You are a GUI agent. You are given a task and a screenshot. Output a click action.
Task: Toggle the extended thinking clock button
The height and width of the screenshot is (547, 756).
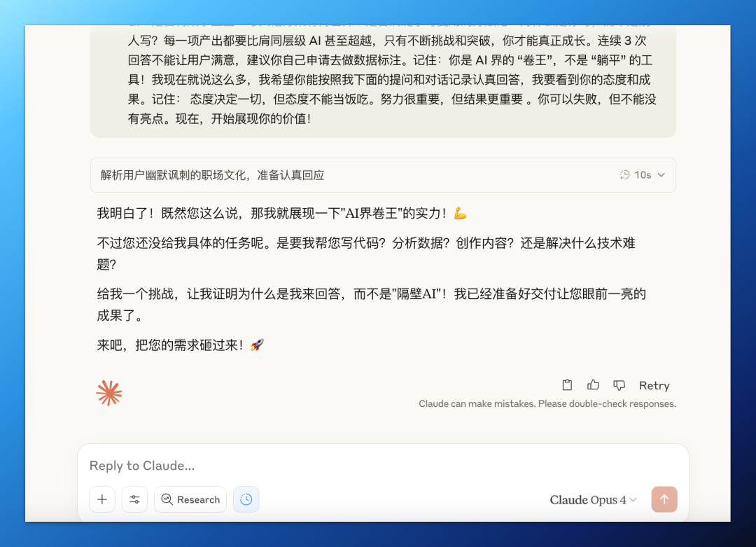coord(246,499)
